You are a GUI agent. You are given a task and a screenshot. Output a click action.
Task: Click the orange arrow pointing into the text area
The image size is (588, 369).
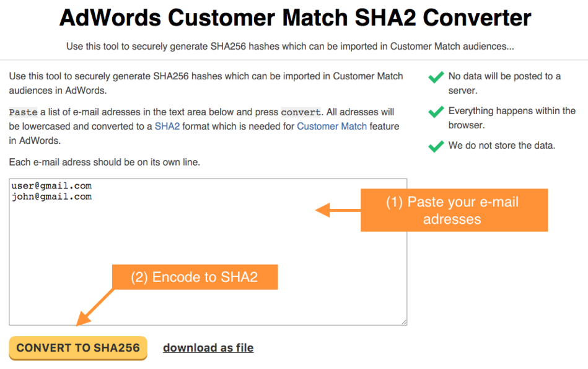338,210
